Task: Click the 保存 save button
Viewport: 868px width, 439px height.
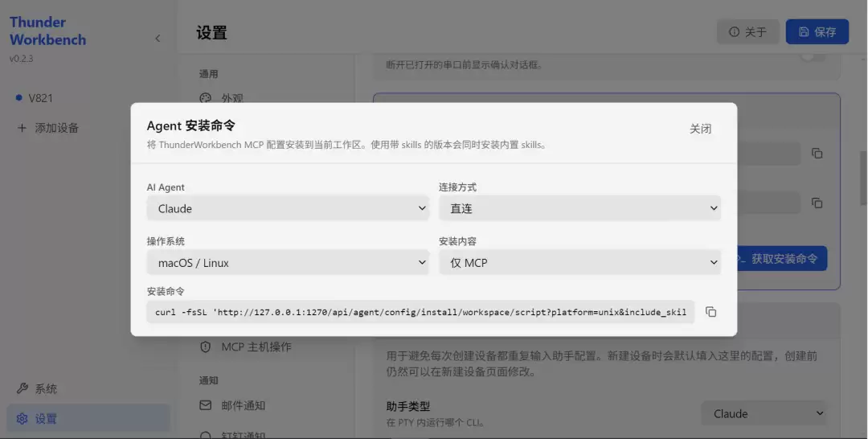Action: coord(817,32)
